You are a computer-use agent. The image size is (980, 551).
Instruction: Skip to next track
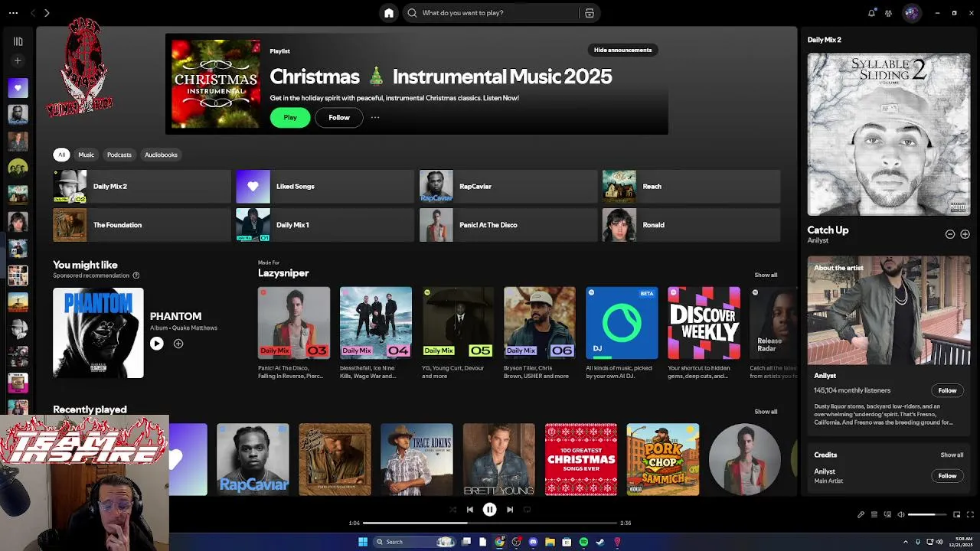(x=510, y=510)
